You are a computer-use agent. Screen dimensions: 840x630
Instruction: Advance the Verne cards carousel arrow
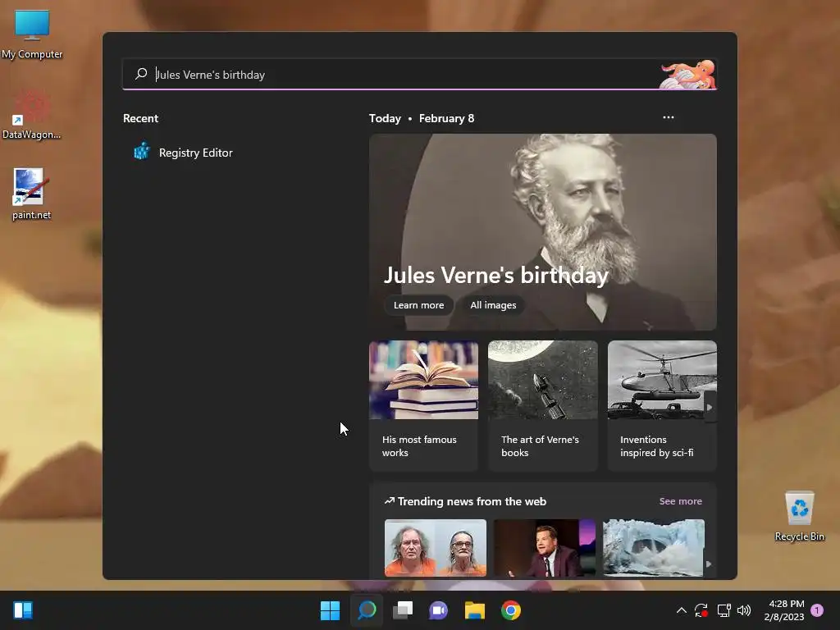pyautogui.click(x=710, y=407)
